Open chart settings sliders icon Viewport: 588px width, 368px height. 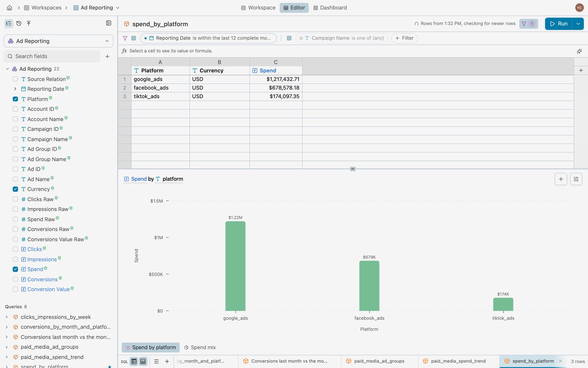click(x=576, y=179)
